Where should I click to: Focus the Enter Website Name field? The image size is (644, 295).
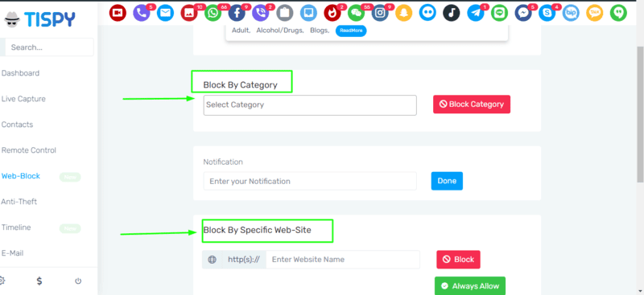(343, 260)
